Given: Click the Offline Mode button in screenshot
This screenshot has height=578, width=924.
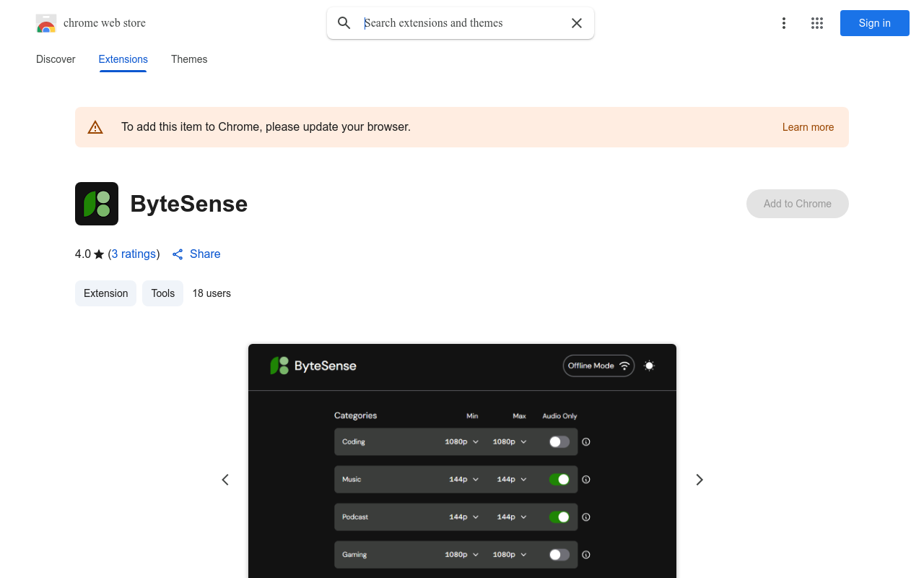Looking at the screenshot, I should pyautogui.click(x=599, y=366).
